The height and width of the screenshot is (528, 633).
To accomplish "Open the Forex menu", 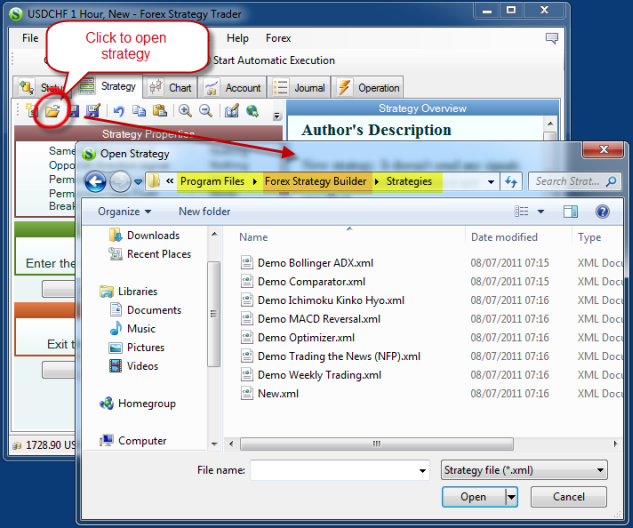I will 278,38.
